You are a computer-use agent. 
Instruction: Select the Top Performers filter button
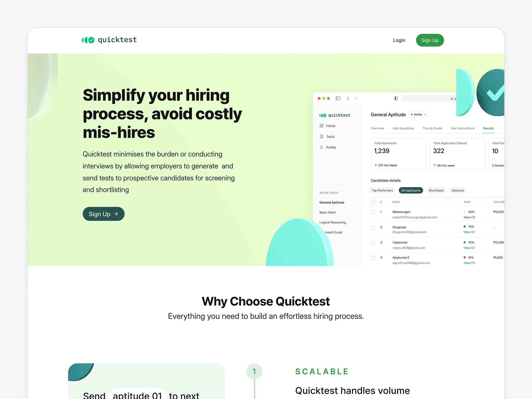pos(382,190)
